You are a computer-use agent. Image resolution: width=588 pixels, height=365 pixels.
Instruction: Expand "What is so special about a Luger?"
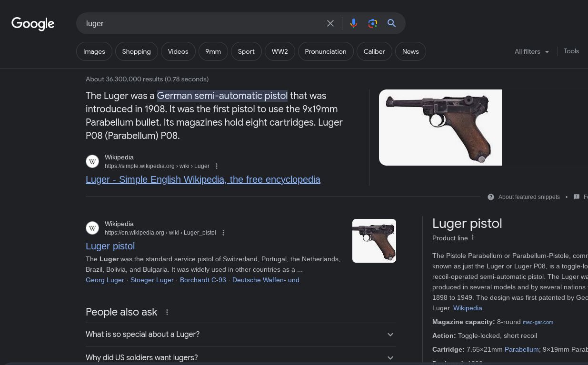(x=240, y=335)
